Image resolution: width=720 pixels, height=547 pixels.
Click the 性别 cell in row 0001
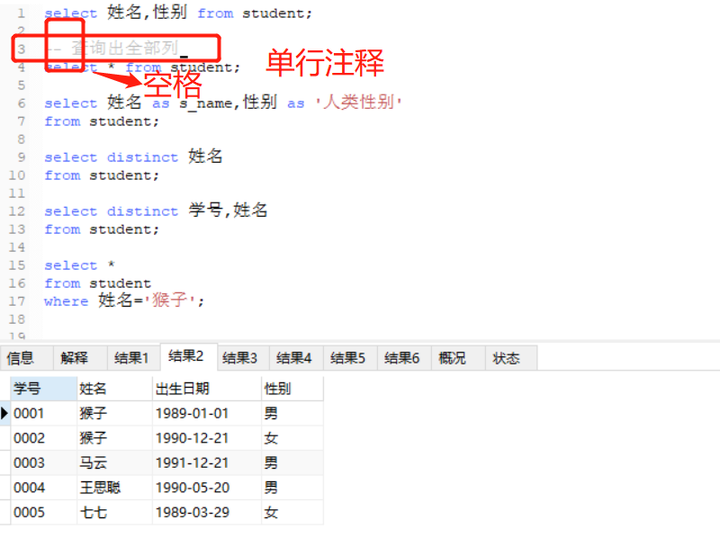[292, 413]
